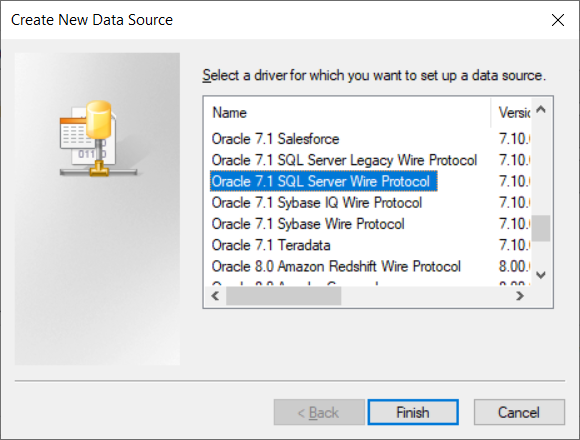Click the vertical scrollbar thumb
This screenshot has width=580, height=440.
coord(541,228)
